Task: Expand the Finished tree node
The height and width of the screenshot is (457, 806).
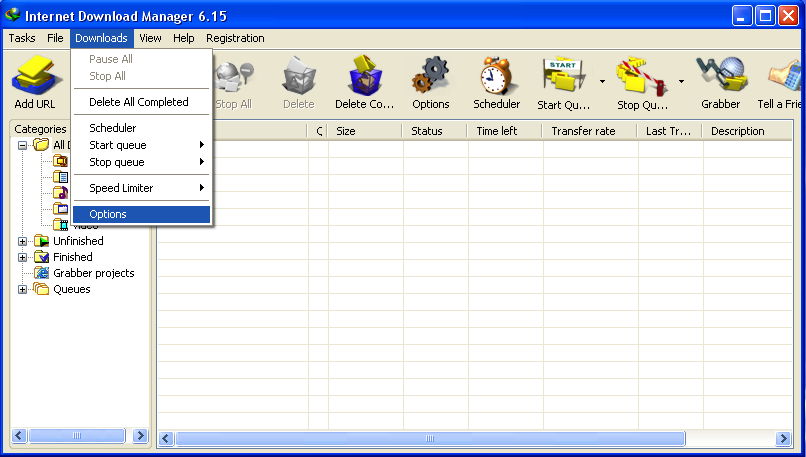Action: (x=23, y=257)
